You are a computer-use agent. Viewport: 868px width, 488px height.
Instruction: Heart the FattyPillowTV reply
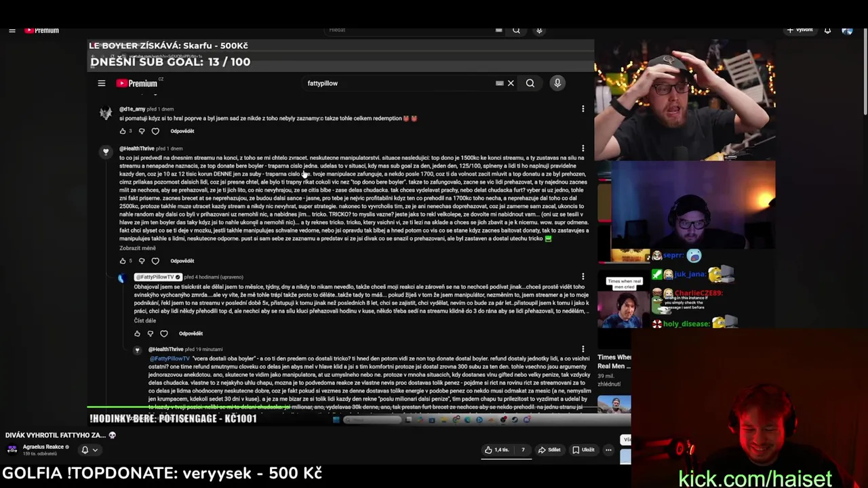164,333
